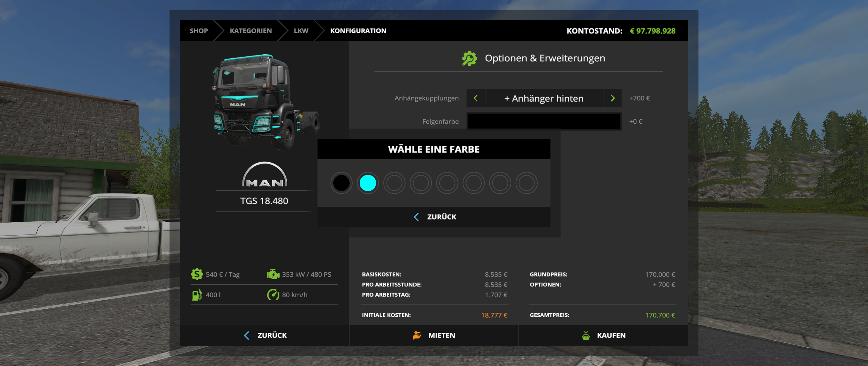868x366 pixels.
Task: Click the '400 l' fuel capacity value
Action: pyautogui.click(x=213, y=295)
